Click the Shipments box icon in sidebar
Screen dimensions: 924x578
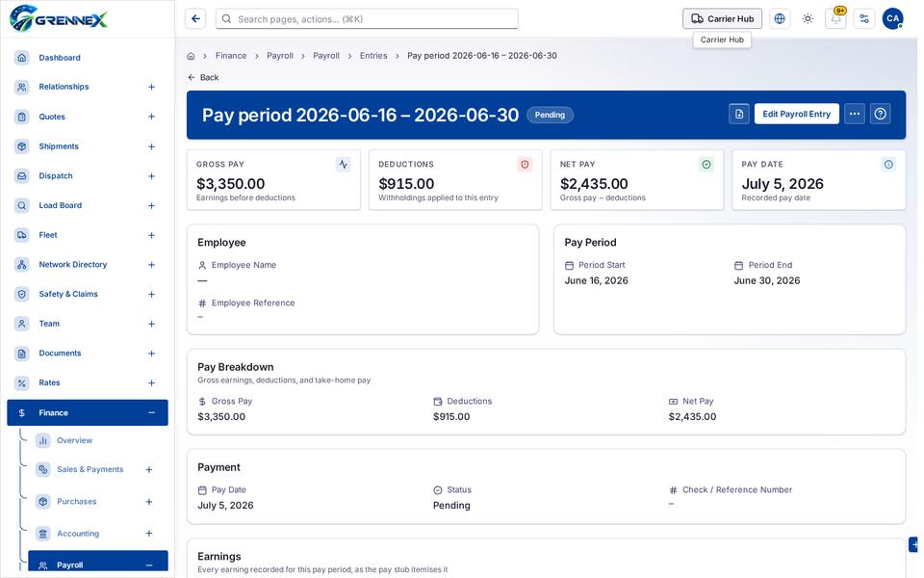(x=22, y=146)
